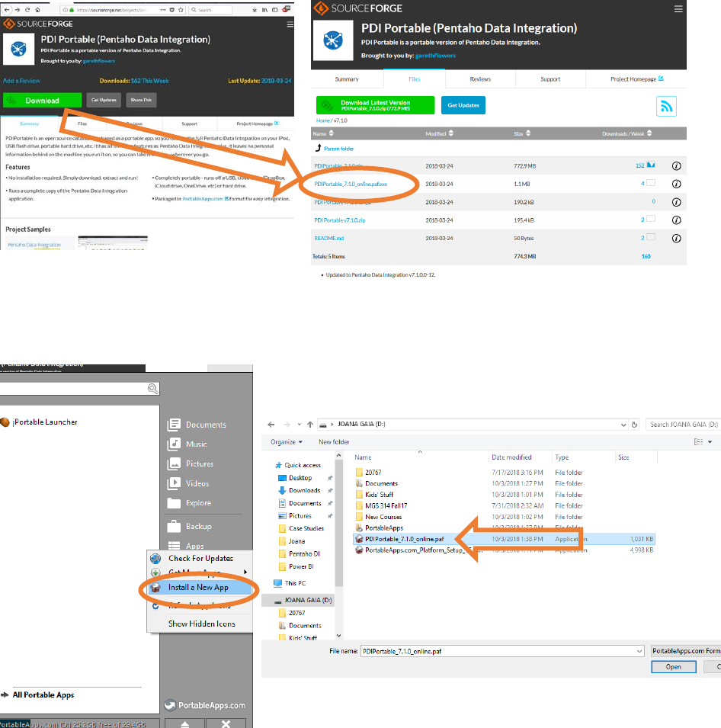The image size is (721, 728).
Task: Open Files tab on right SourceForge page
Action: (414, 79)
